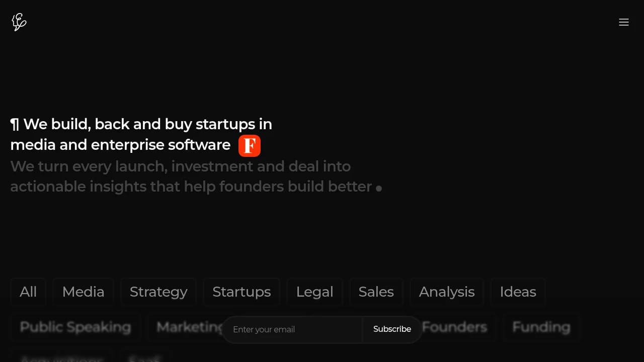
Task: Click the dot after "build better" tagline
Action: (378, 188)
